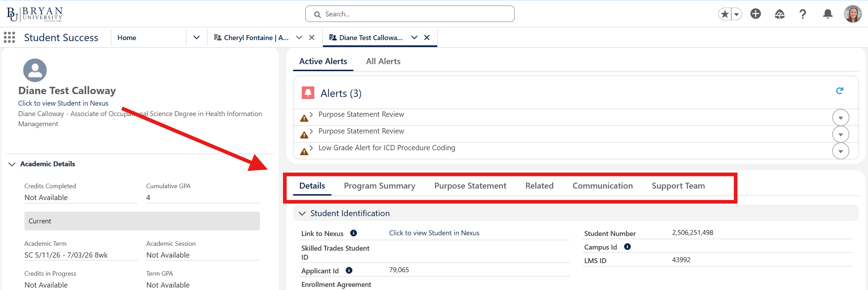Click the Student Success app name

[x=61, y=37]
